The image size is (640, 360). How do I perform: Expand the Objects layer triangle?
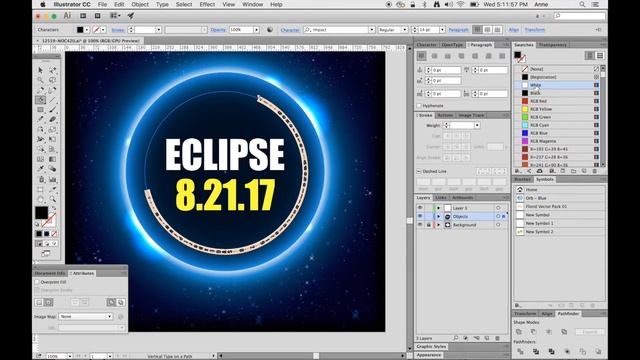[x=439, y=216]
